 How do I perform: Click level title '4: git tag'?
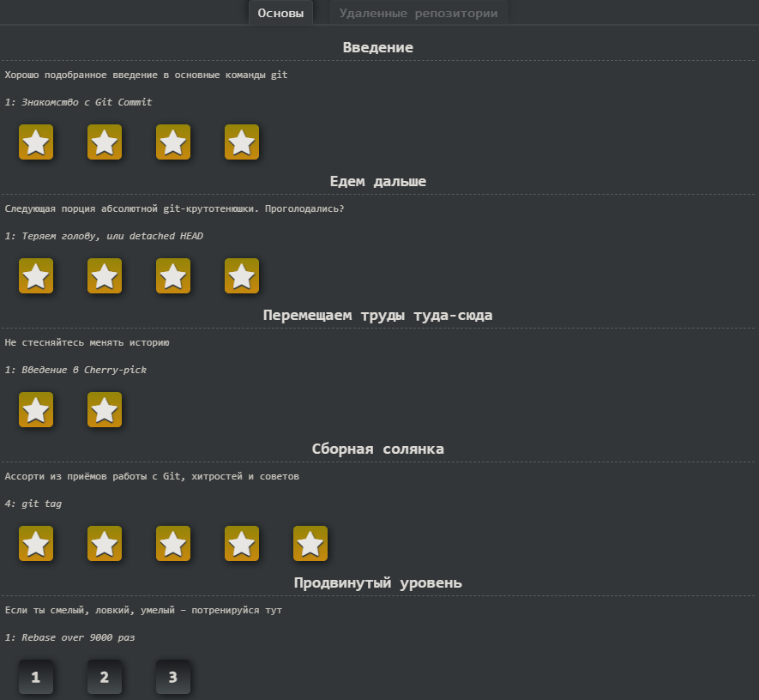33,504
